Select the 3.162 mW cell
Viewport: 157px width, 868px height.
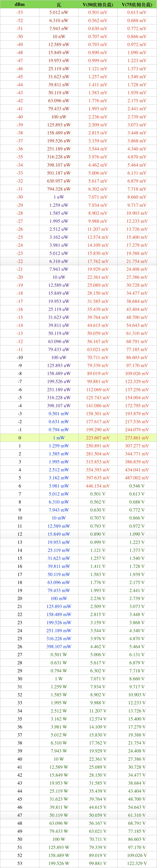click(59, 478)
